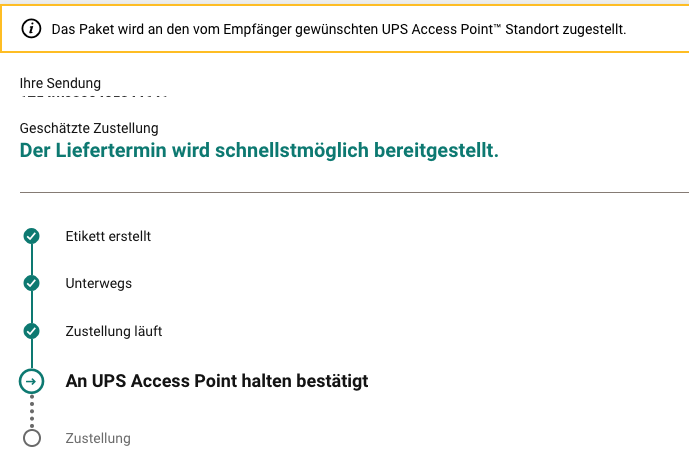Click the horizontal divider below the Liefertermin headline
Image resolution: width=689 pixels, height=474 pixels.
click(x=354, y=192)
